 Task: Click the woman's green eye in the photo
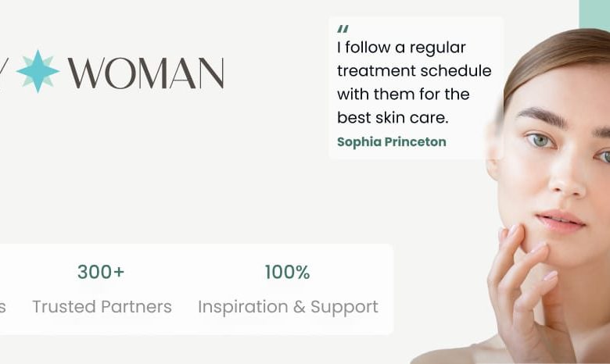540,141
